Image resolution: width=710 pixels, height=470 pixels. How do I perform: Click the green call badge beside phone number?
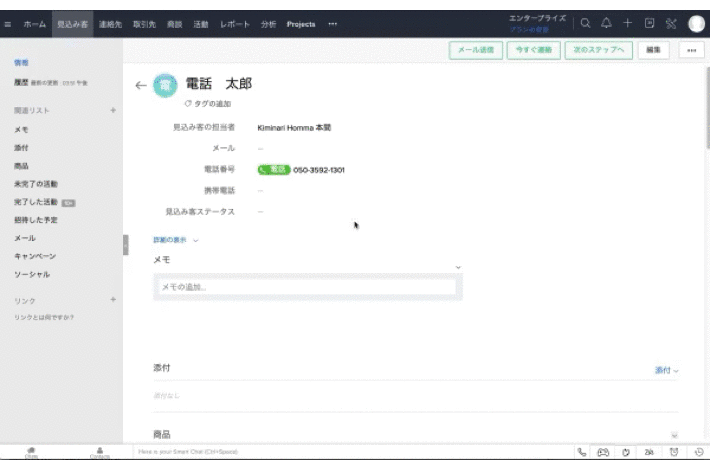point(273,170)
